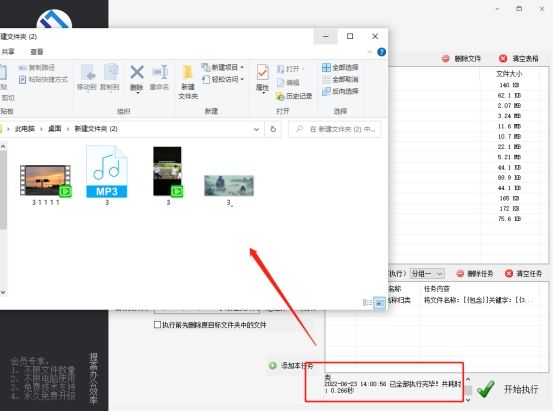Click 历史记录 history in ribbon
The height and width of the screenshot is (412, 553).
(x=294, y=96)
